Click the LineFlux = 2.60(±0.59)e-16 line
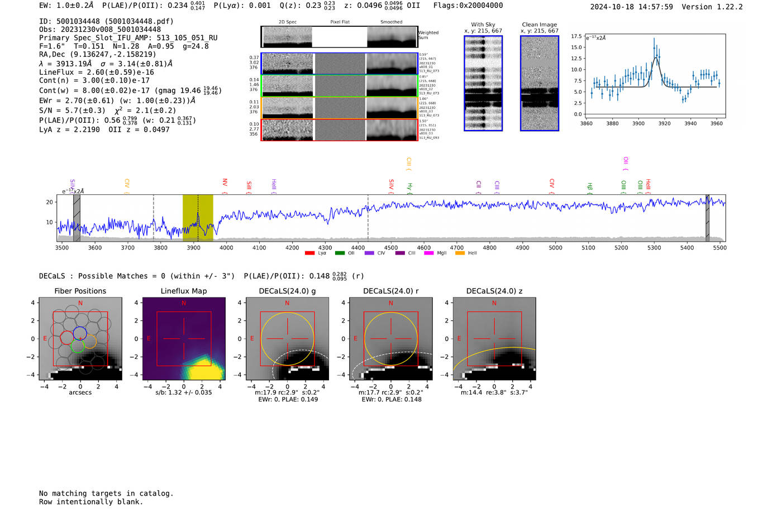 (97, 72)
